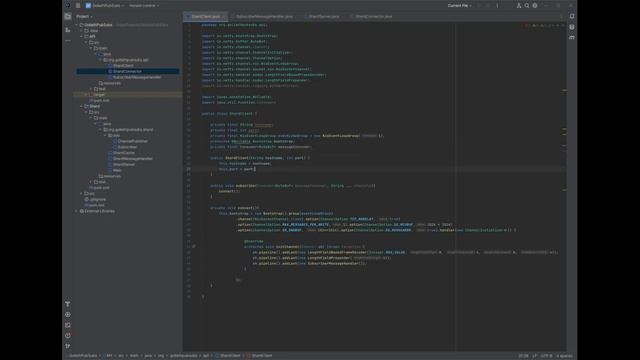The width and height of the screenshot is (640, 360).
Task: Switch to the ShardServer.java tab
Action: [x=324, y=17]
